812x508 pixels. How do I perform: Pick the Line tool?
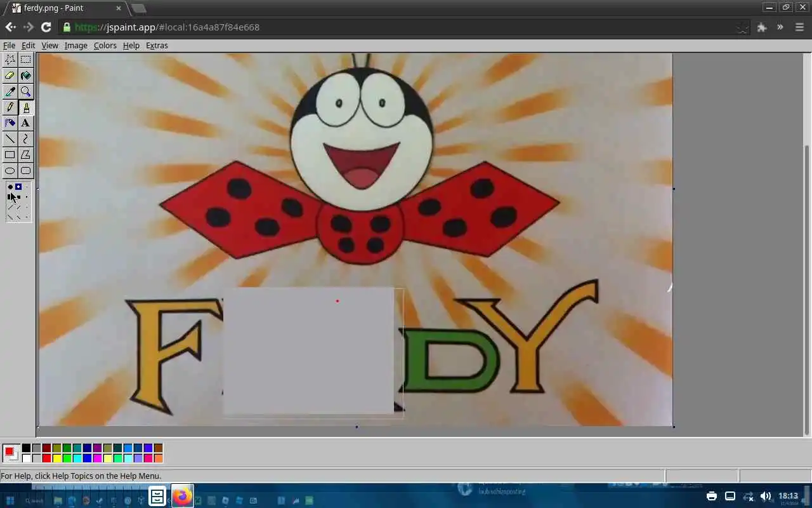(x=10, y=139)
